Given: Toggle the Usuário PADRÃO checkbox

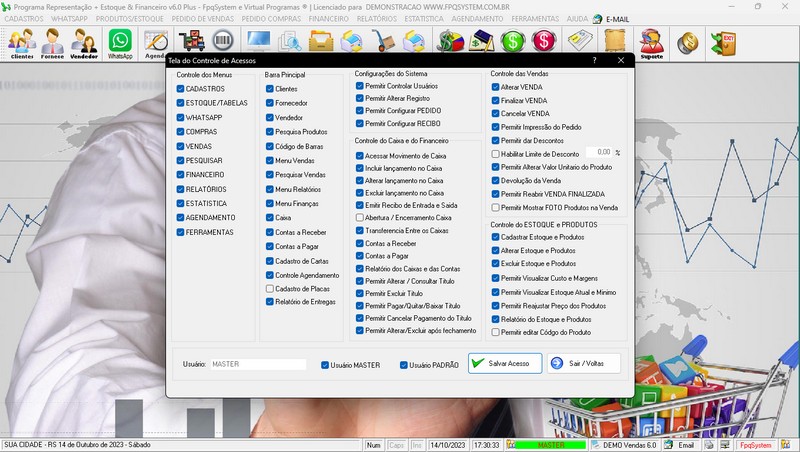Looking at the screenshot, I should pyautogui.click(x=404, y=365).
